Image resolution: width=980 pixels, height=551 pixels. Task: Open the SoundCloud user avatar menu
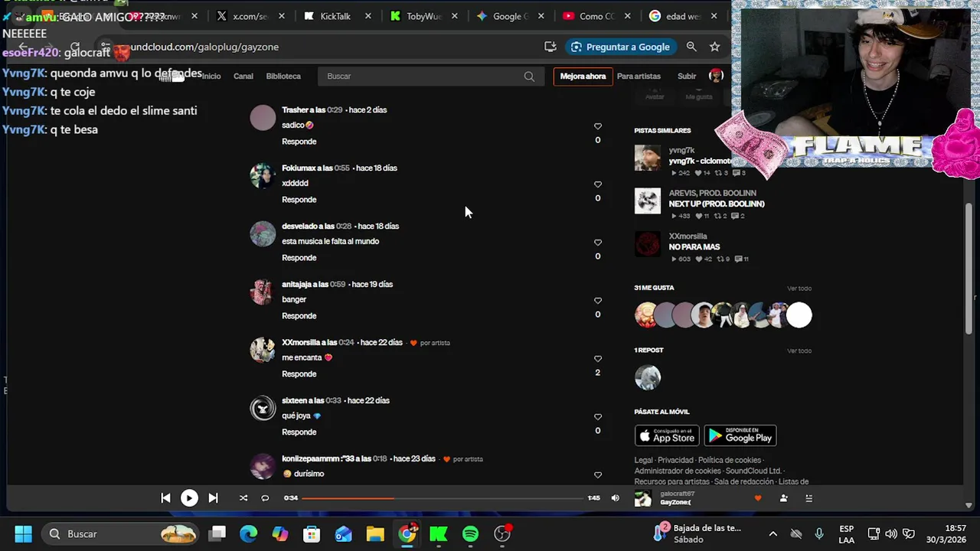tap(717, 76)
